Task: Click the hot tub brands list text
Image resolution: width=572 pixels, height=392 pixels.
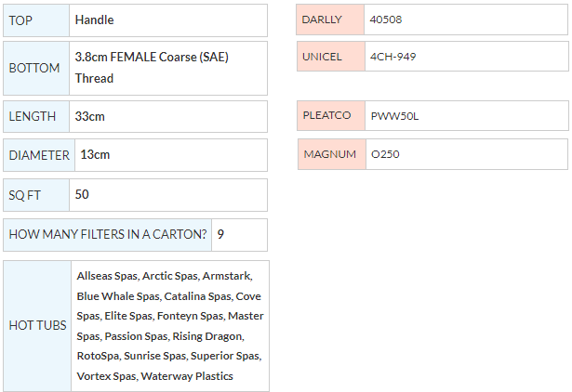Action: pos(169,326)
